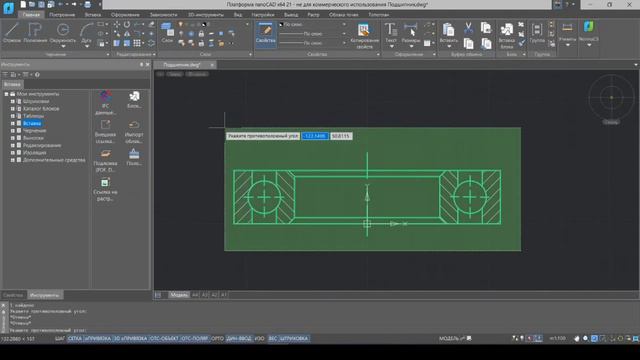Click the print icon in title bar

click(87, 4)
